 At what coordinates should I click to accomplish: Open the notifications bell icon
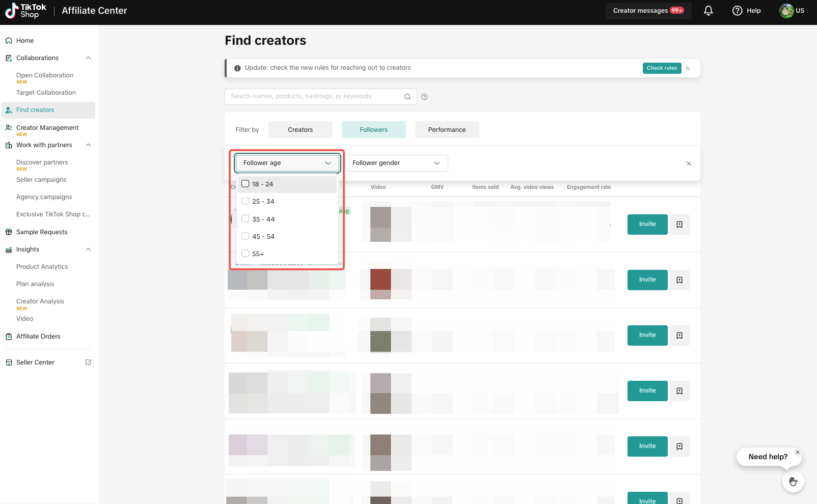708,11
